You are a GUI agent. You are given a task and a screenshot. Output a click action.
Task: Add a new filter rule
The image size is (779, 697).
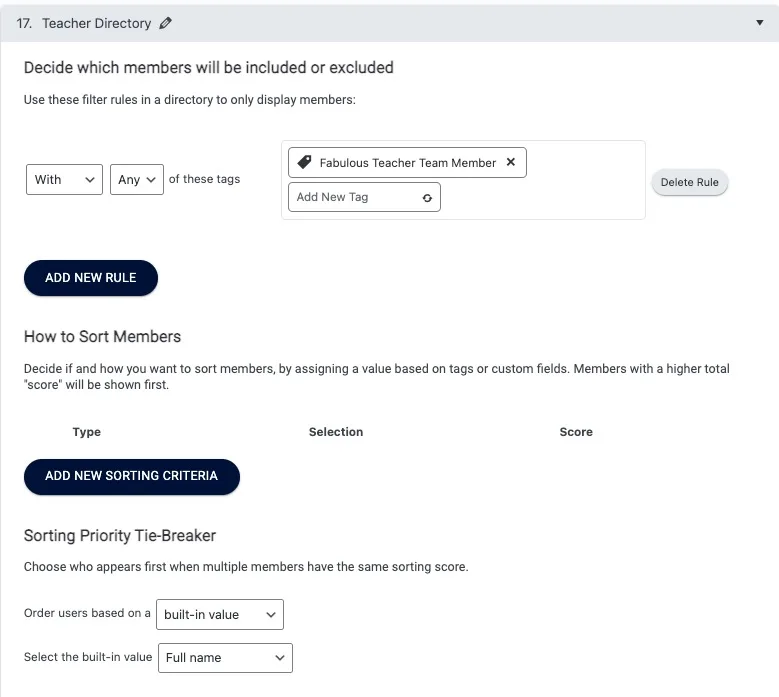click(91, 278)
